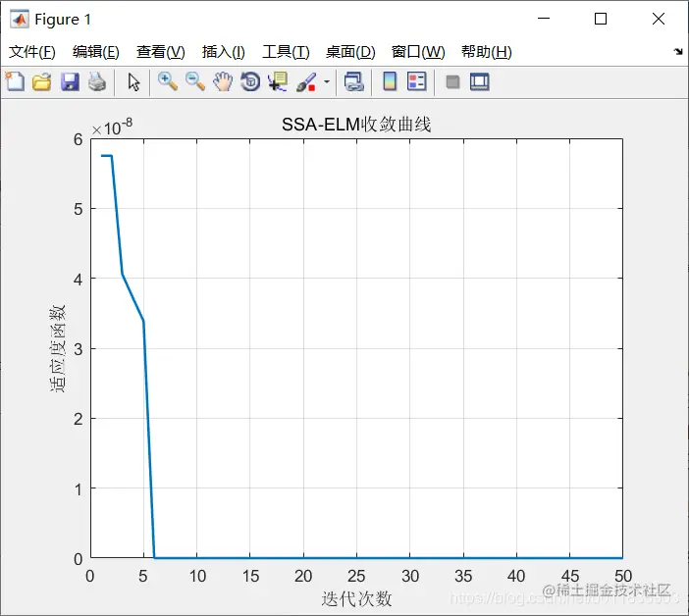The width and height of the screenshot is (689, 616).
Task: Save the figure with the floppy disk icon
Action: click(70, 82)
